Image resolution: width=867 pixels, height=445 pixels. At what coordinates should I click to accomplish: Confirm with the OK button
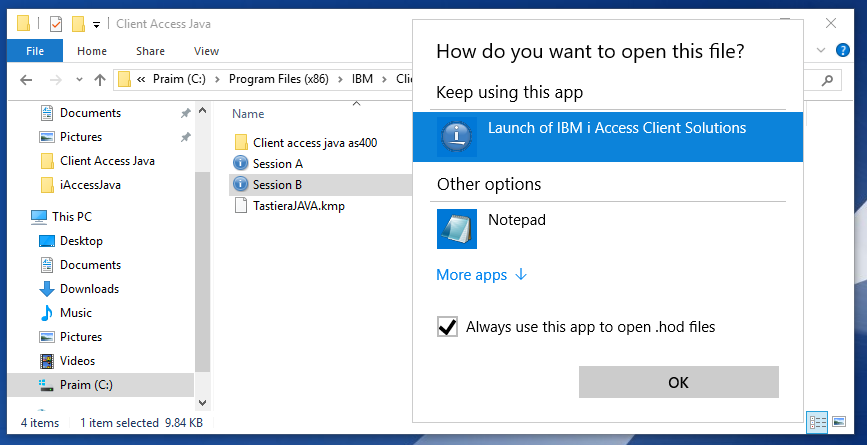(678, 382)
